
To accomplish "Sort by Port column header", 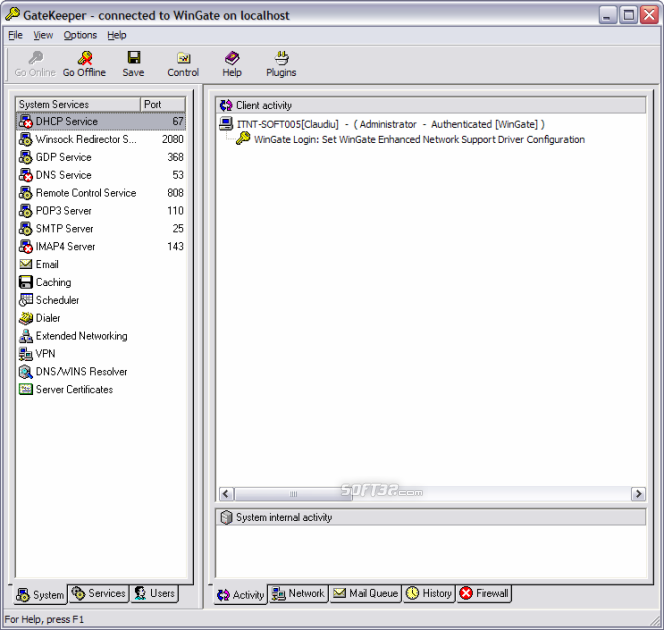I will click(x=163, y=105).
